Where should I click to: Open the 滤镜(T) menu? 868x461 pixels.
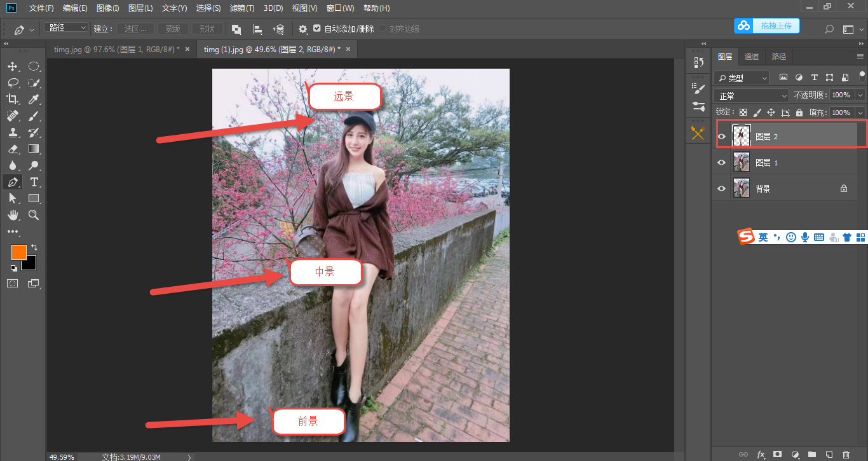click(x=241, y=8)
